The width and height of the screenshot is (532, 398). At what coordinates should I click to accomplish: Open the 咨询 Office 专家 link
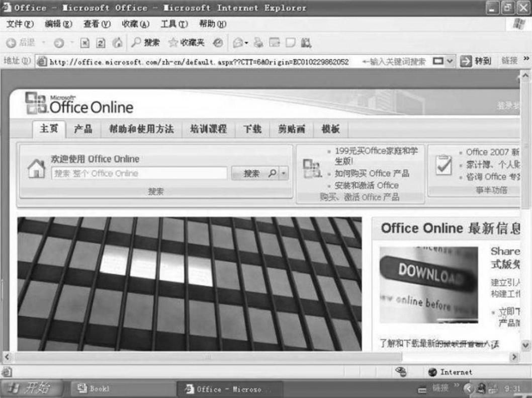493,177
